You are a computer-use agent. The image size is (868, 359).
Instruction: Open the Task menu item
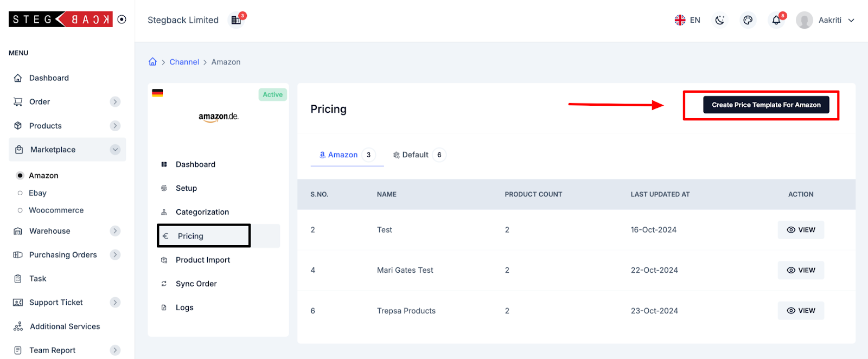pos(38,279)
